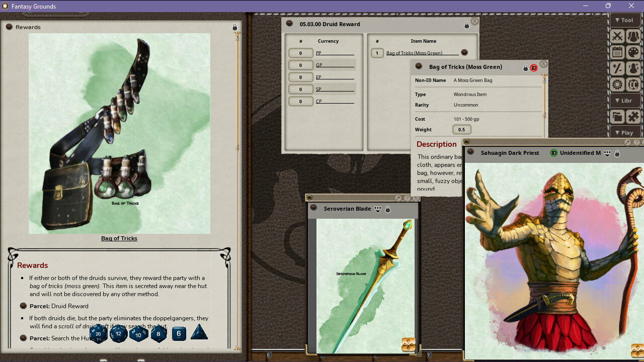This screenshot has height=362, width=644.
Task: Select the color palette sidebar icon
Action: [633, 52]
